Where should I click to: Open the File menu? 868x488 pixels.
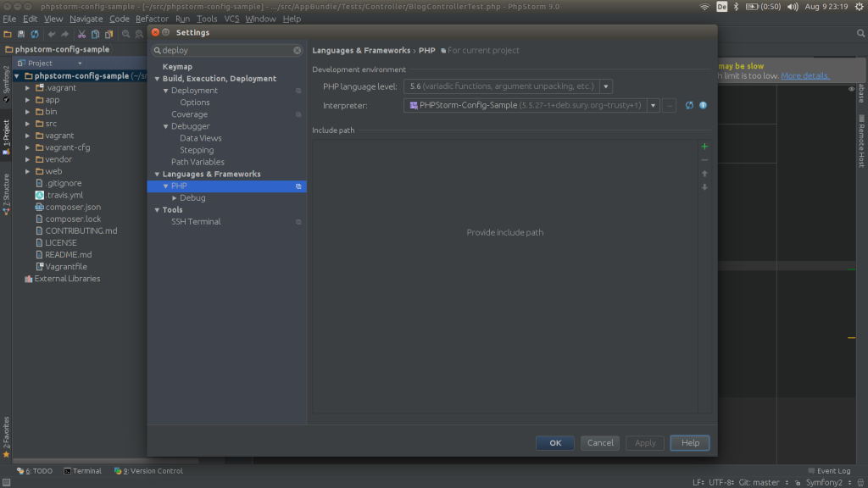(x=9, y=19)
